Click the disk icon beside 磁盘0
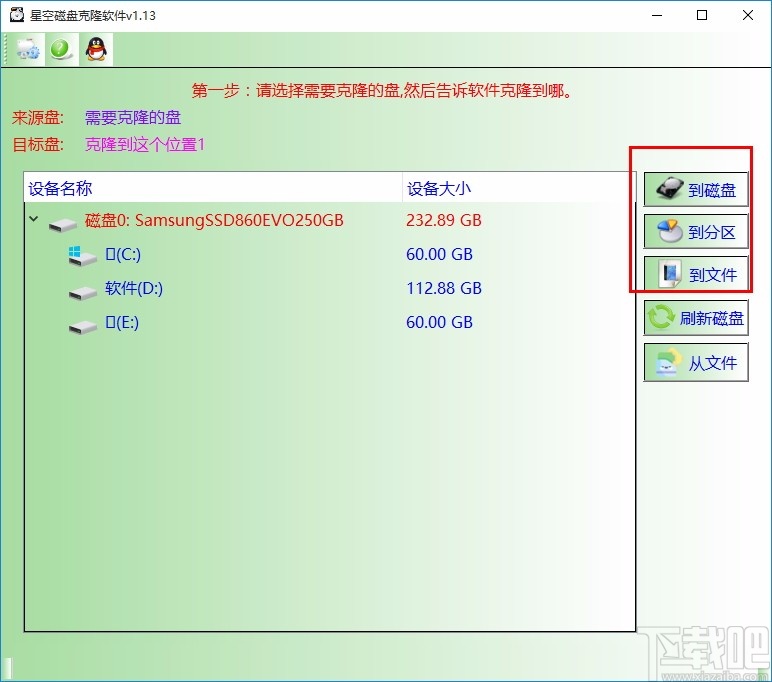The image size is (772, 682). click(63, 225)
